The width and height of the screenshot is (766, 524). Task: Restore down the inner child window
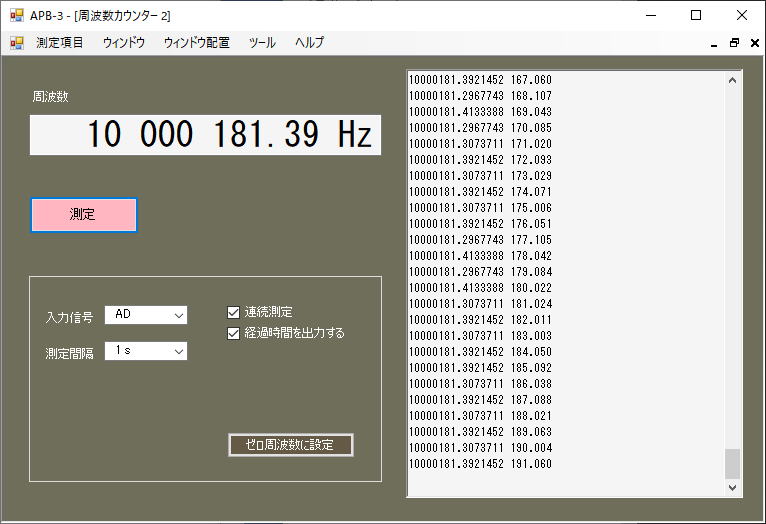[x=734, y=43]
